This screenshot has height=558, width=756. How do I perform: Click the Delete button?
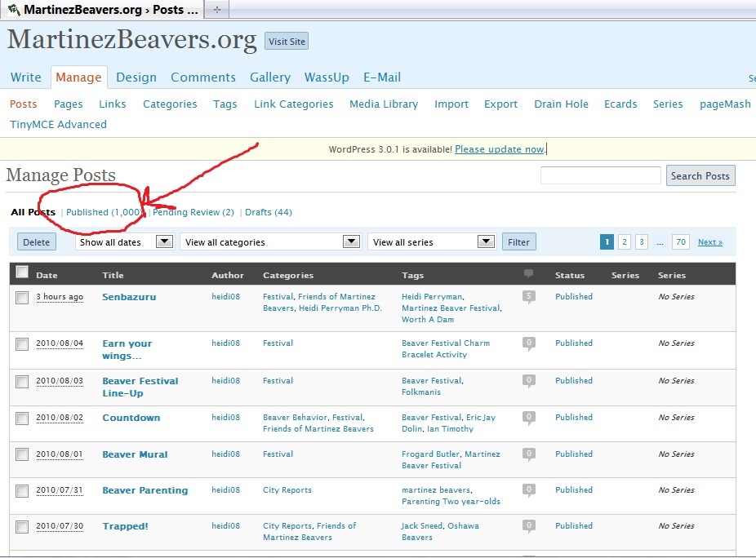[x=37, y=242]
